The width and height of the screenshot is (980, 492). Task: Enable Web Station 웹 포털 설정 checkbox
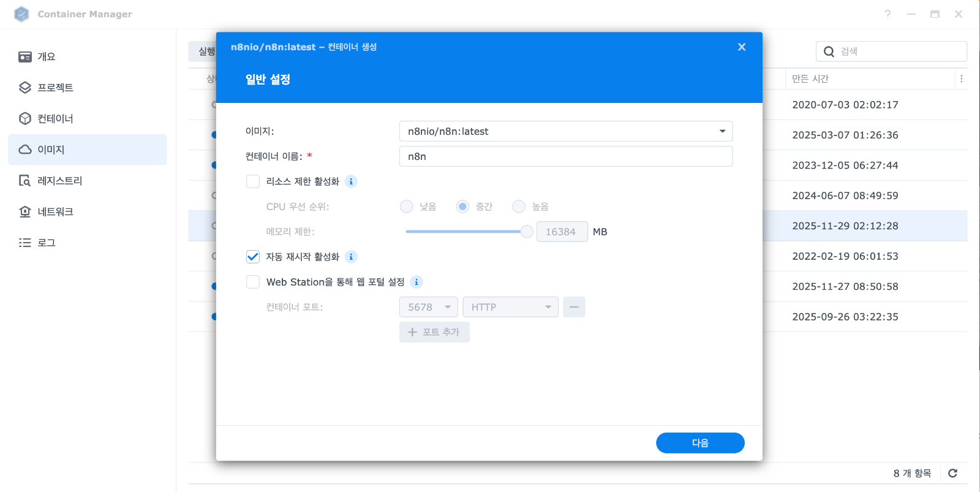[253, 282]
